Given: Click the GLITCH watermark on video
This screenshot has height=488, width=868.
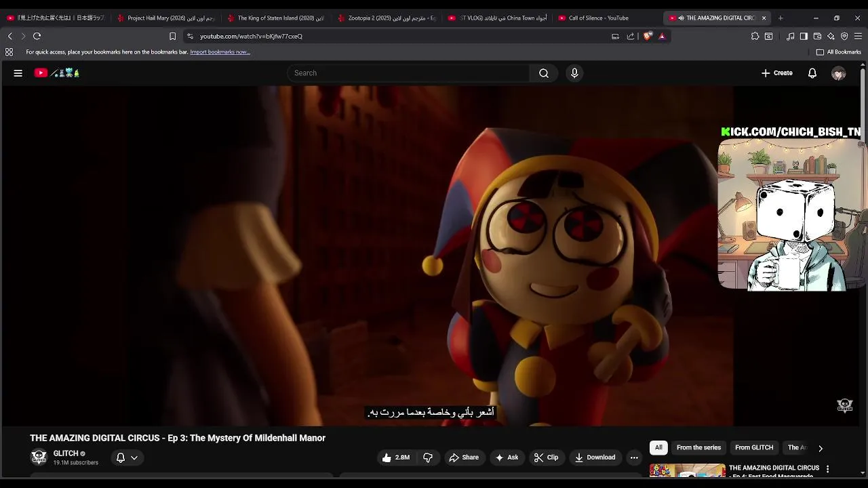Looking at the screenshot, I should coord(844,405).
